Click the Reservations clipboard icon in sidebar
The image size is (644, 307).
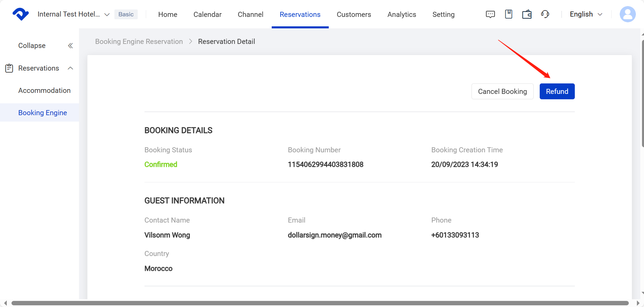pos(9,68)
